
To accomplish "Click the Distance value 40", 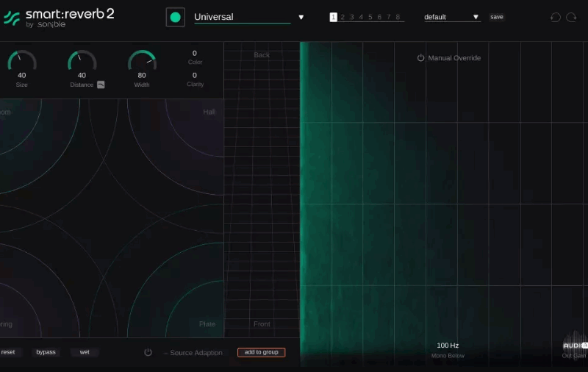I will tap(82, 76).
